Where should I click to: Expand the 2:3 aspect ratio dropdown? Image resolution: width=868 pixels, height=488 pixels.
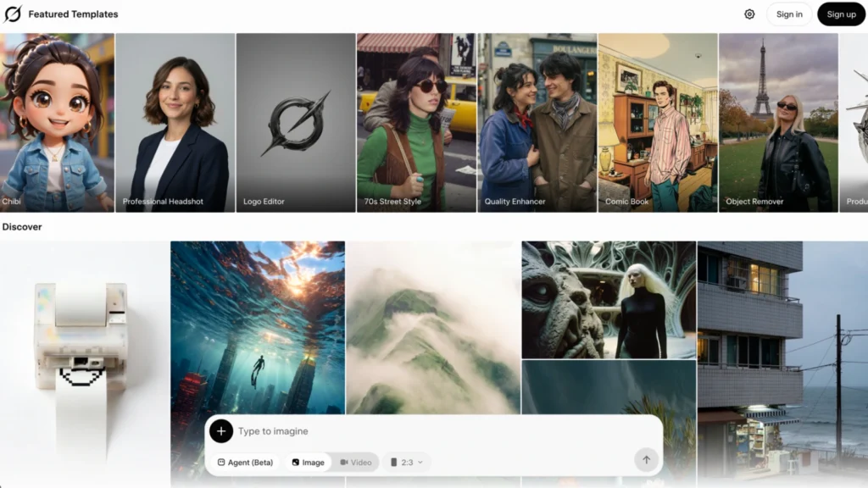pos(407,463)
